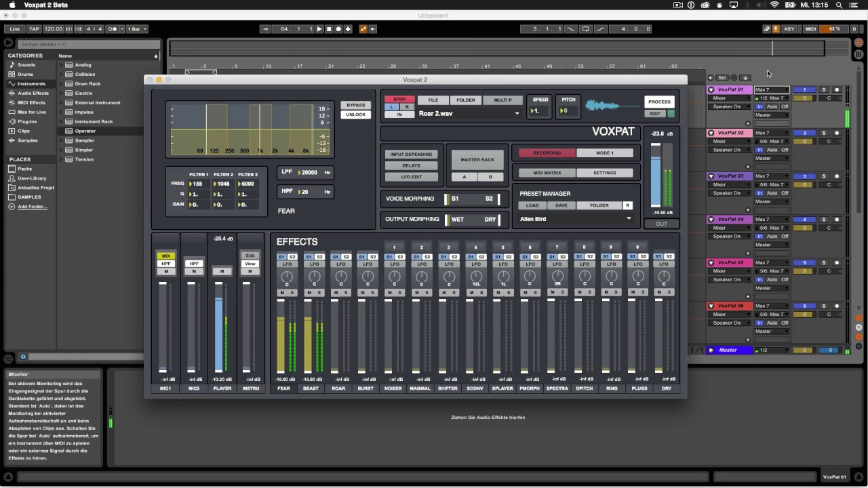Toggle the Draw Mode pencil icon
Image resolution: width=868 pixels, height=488 pixels.
767,29
